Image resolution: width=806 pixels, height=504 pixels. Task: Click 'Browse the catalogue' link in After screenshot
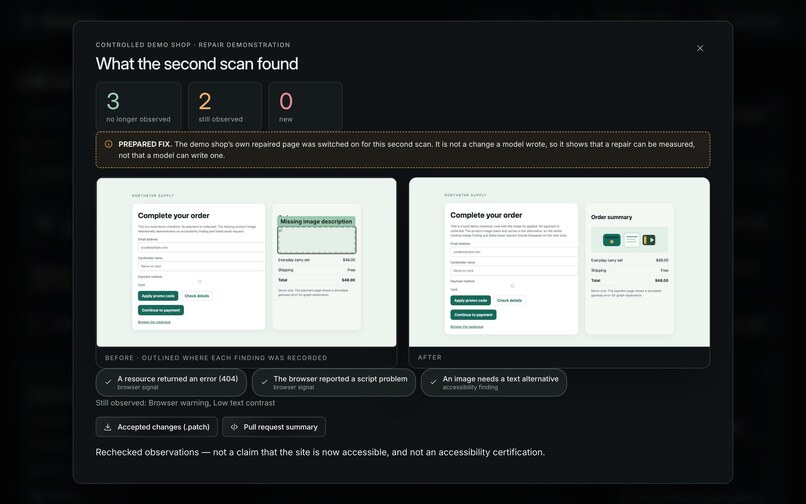[x=467, y=327]
